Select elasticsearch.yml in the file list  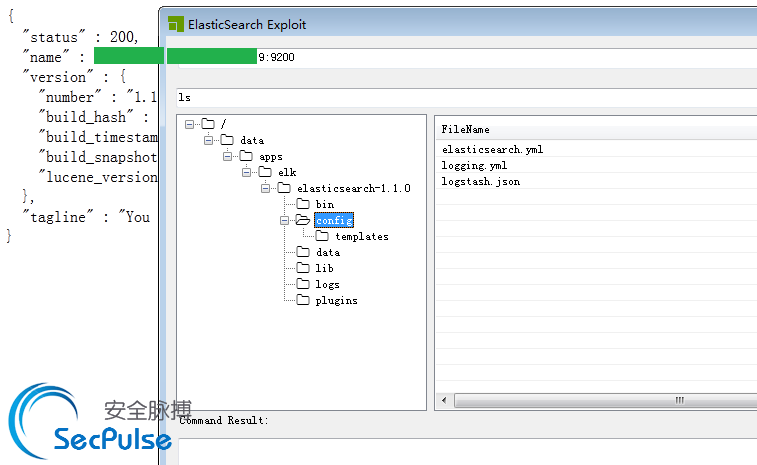point(492,149)
